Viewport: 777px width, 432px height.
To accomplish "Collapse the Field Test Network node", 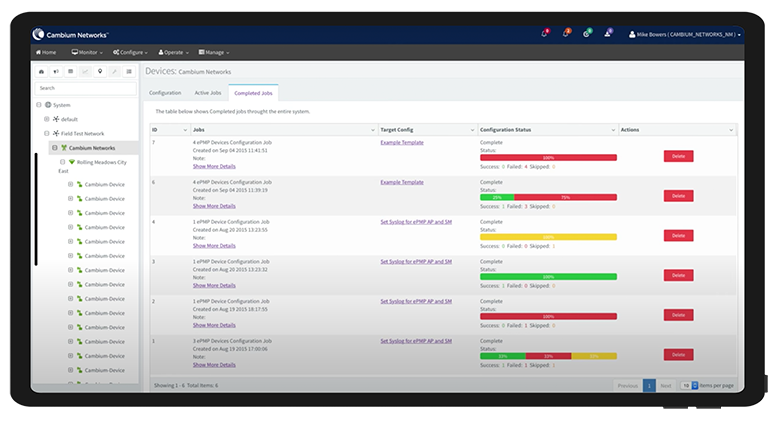I will (47, 133).
